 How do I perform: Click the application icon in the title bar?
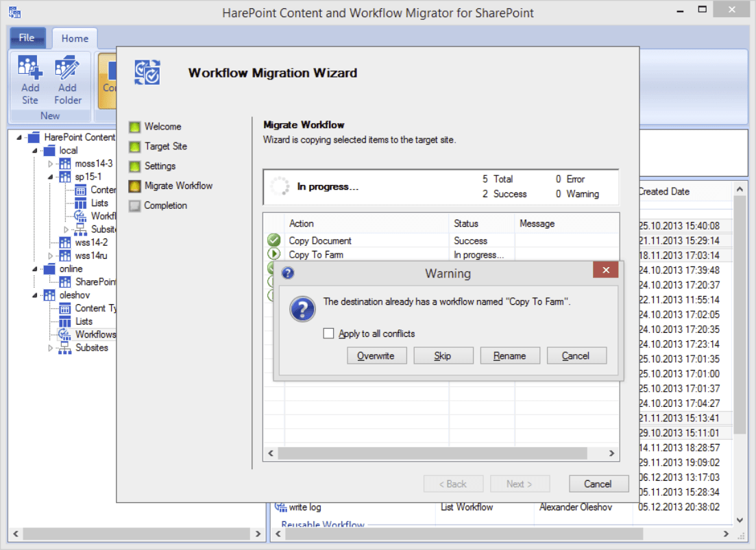tap(14, 12)
